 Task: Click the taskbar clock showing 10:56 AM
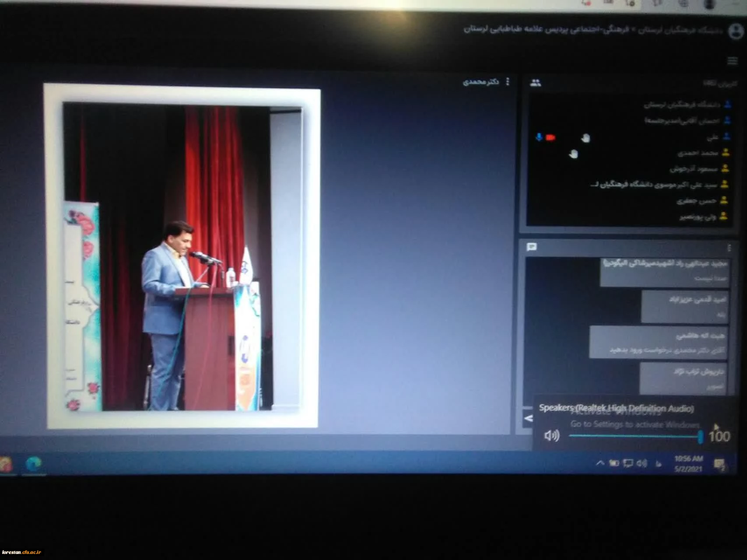click(x=688, y=463)
